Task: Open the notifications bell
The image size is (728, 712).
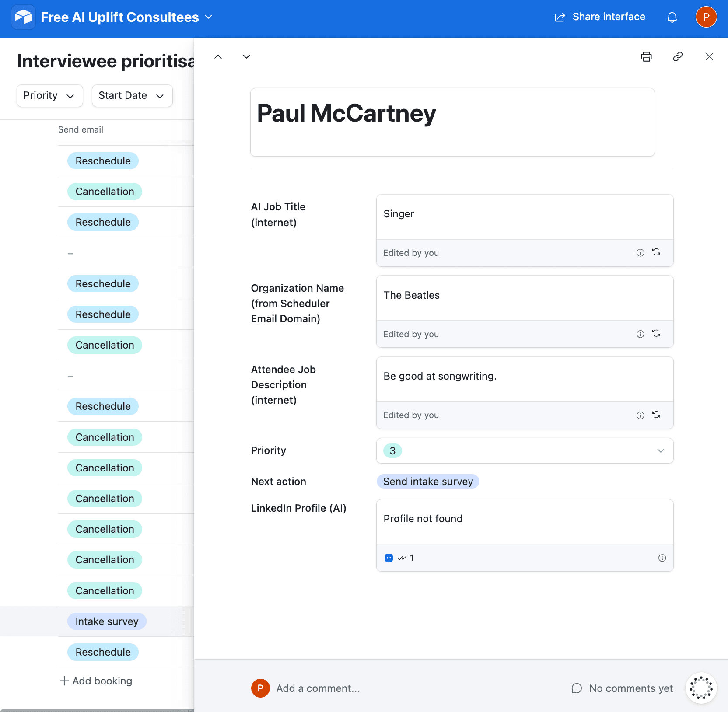Action: [672, 17]
